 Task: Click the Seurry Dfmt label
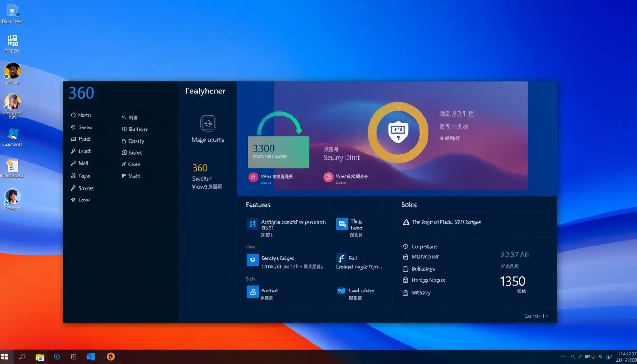342,158
